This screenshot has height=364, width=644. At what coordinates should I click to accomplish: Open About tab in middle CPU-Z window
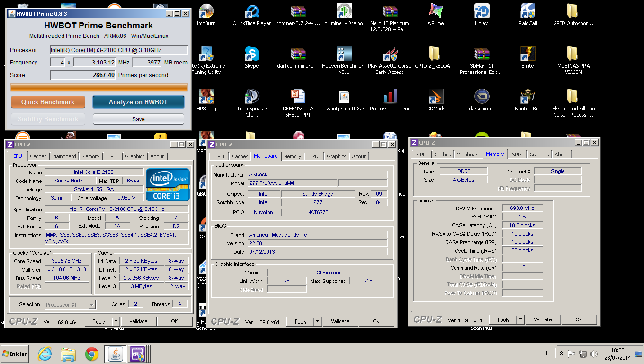click(x=359, y=156)
